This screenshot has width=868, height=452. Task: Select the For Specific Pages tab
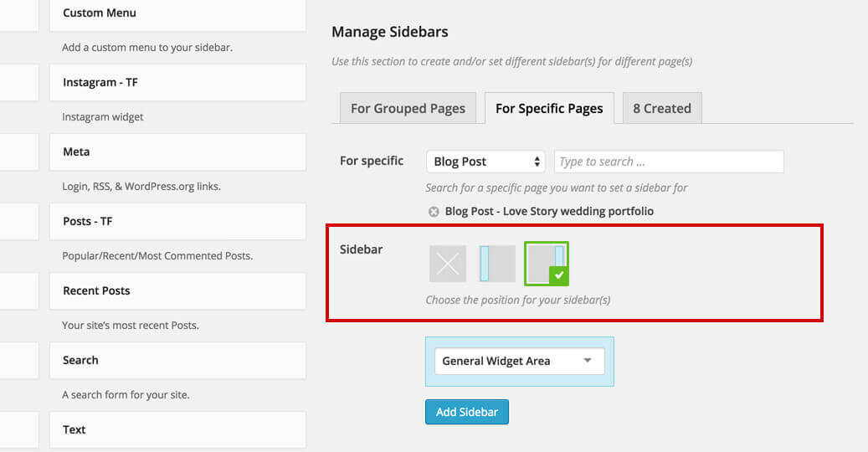tap(549, 109)
